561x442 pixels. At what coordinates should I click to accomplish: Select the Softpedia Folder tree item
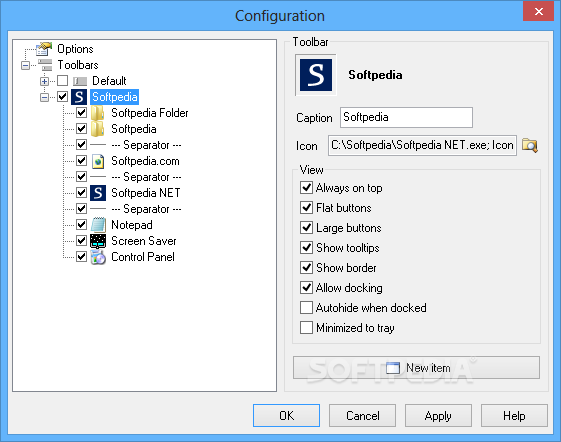pos(150,113)
